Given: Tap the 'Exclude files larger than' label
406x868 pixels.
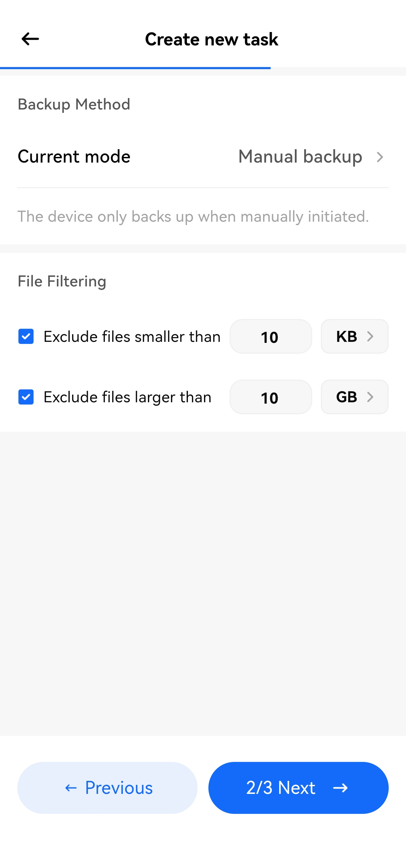Looking at the screenshot, I should point(127,397).
